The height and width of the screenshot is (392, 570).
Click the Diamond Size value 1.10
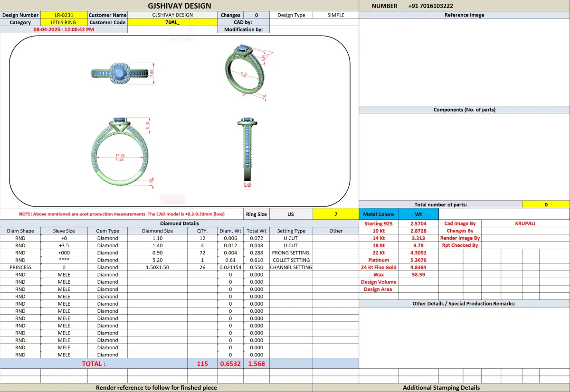tap(158, 238)
